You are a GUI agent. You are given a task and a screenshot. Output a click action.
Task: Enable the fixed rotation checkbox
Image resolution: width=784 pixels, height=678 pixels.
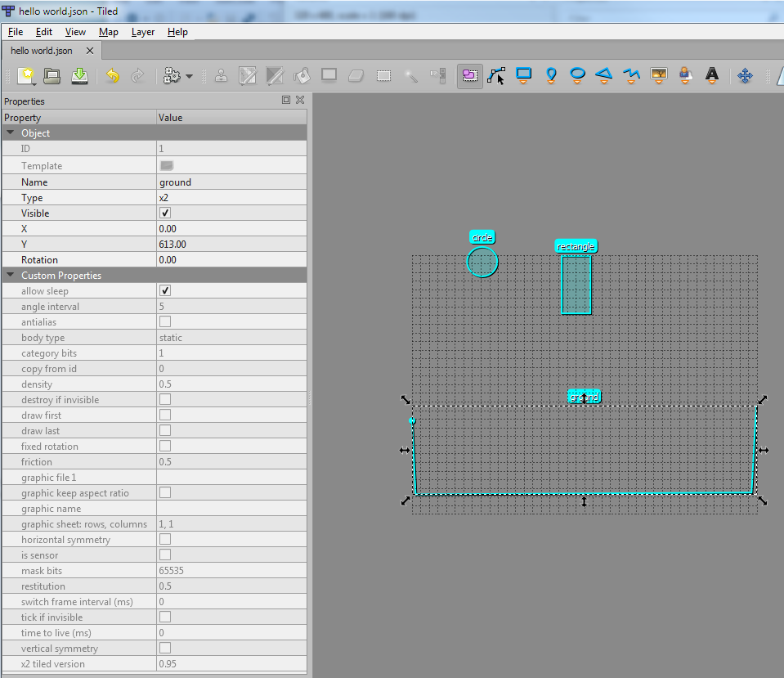coord(165,446)
